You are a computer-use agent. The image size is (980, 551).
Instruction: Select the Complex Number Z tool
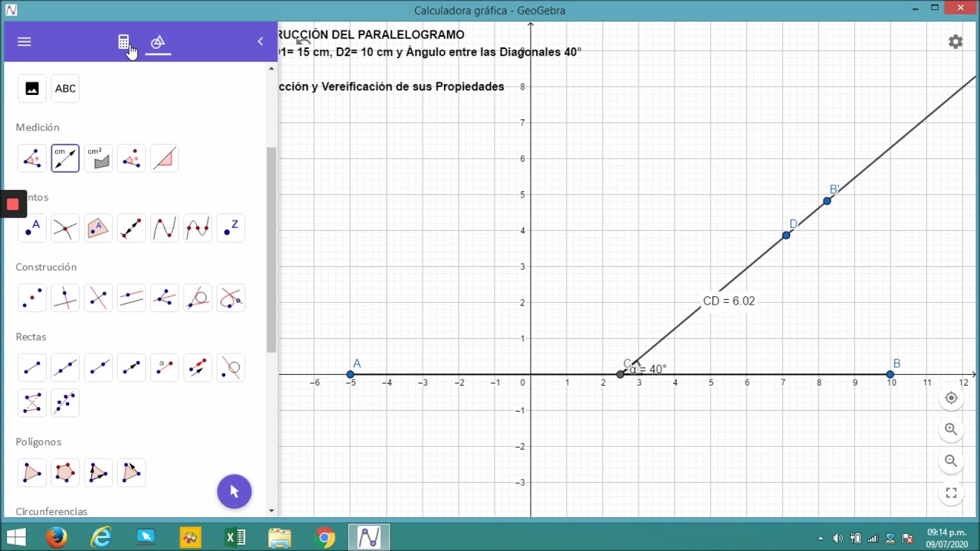tap(230, 228)
